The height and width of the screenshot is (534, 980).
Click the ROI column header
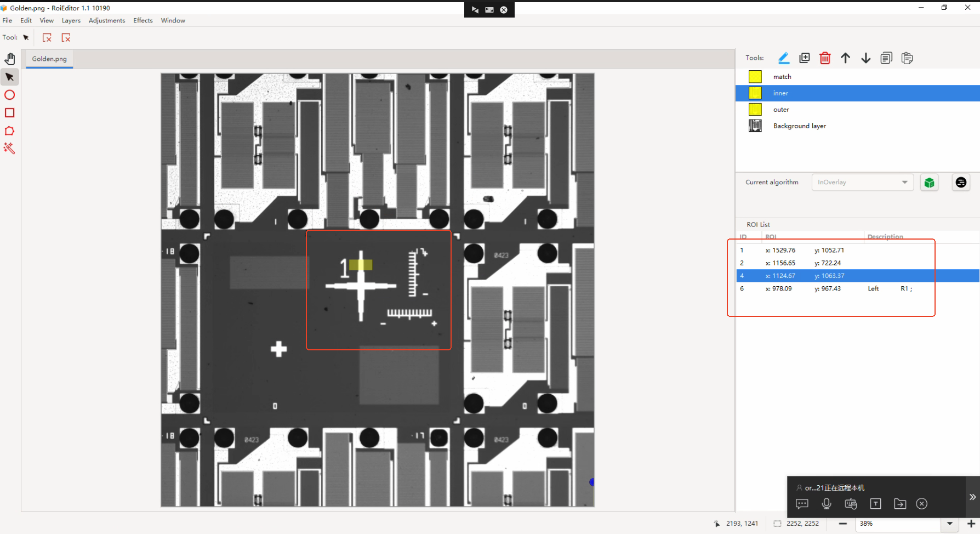coord(813,237)
